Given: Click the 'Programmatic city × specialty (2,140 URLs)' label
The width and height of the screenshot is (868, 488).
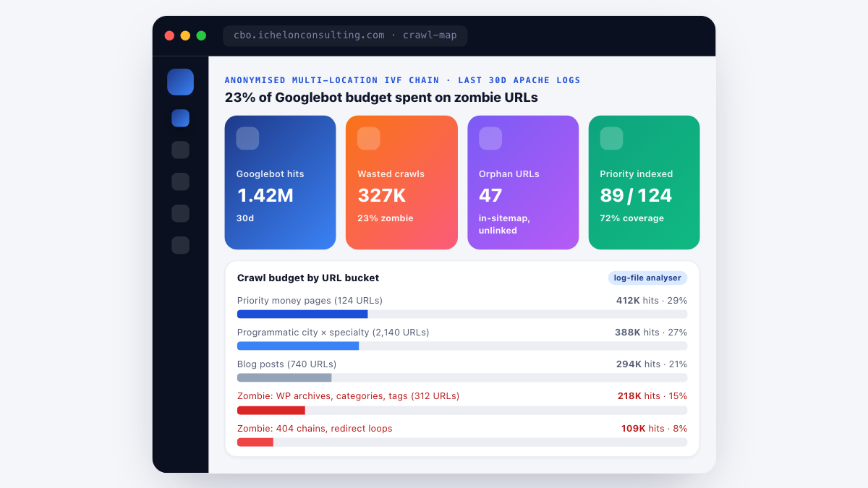Looking at the screenshot, I should click(333, 332).
